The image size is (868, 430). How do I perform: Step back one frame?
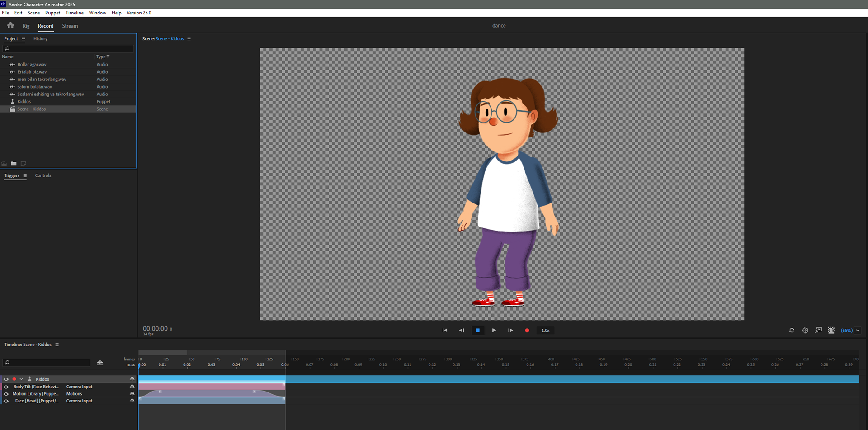tap(462, 331)
